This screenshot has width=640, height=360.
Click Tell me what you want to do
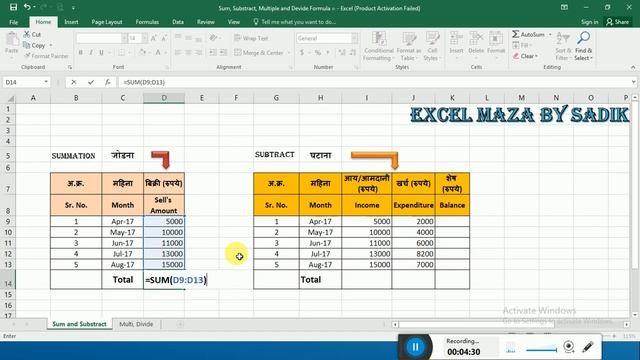295,22
